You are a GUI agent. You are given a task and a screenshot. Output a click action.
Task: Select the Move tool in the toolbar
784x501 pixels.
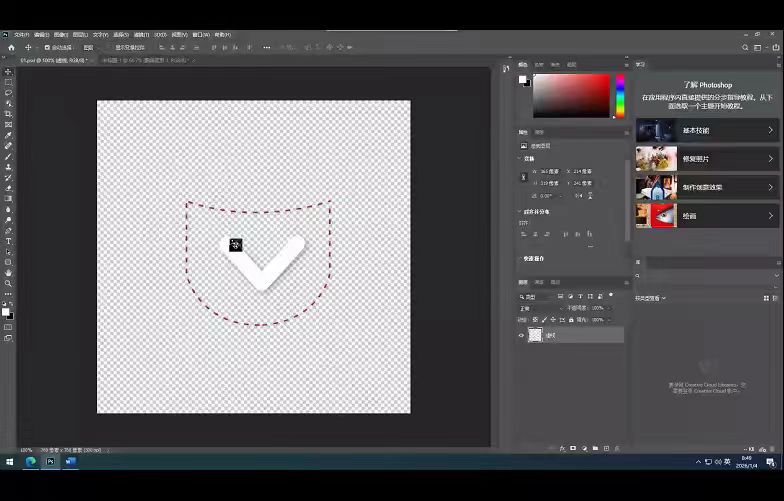[x=8, y=72]
